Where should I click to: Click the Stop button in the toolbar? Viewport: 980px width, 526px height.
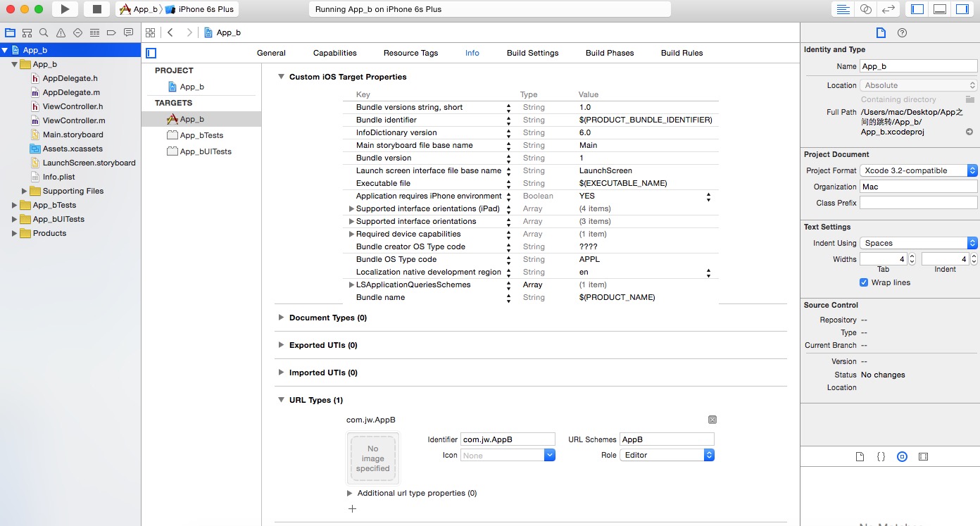pos(97,9)
